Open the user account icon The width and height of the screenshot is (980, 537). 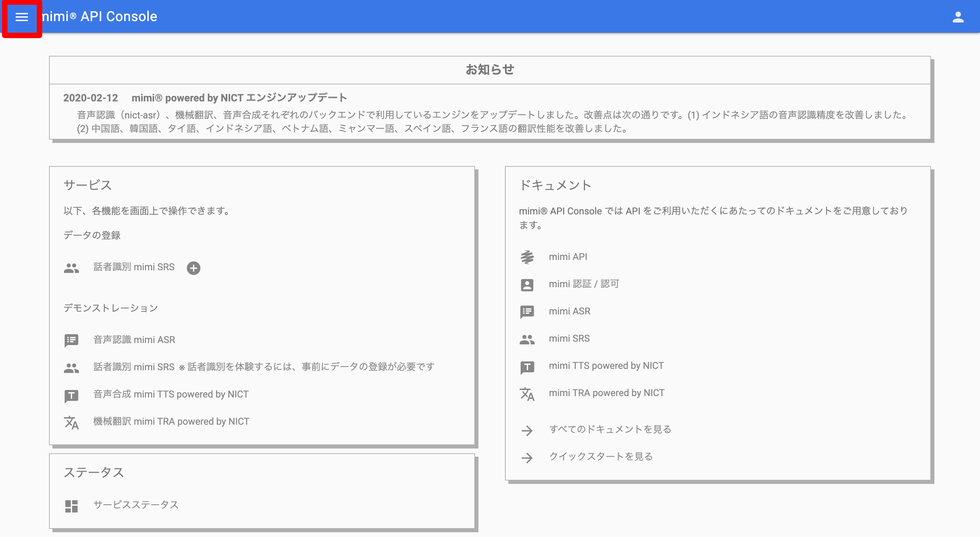pos(958,17)
